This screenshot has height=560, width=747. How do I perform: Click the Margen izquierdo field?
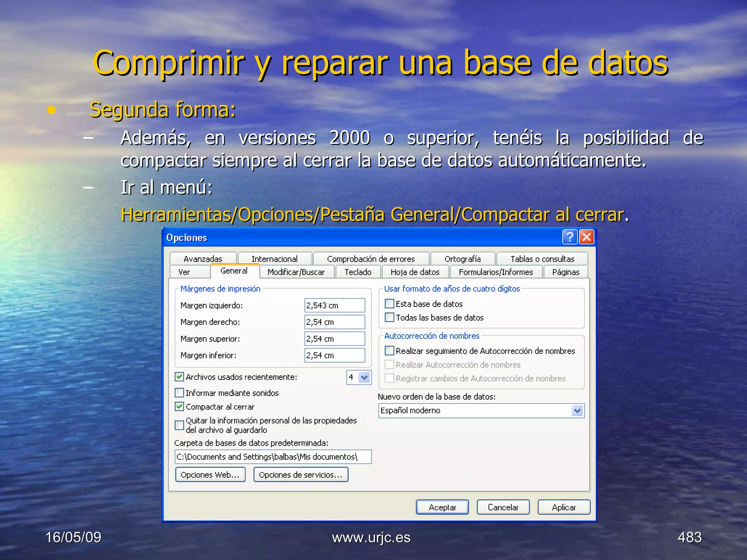(x=335, y=306)
